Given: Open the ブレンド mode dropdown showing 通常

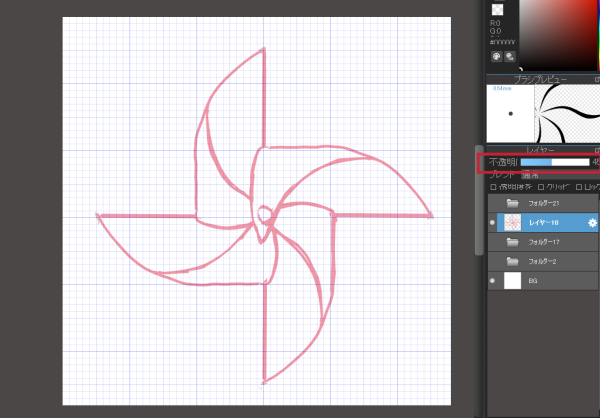Looking at the screenshot, I should (560, 175).
